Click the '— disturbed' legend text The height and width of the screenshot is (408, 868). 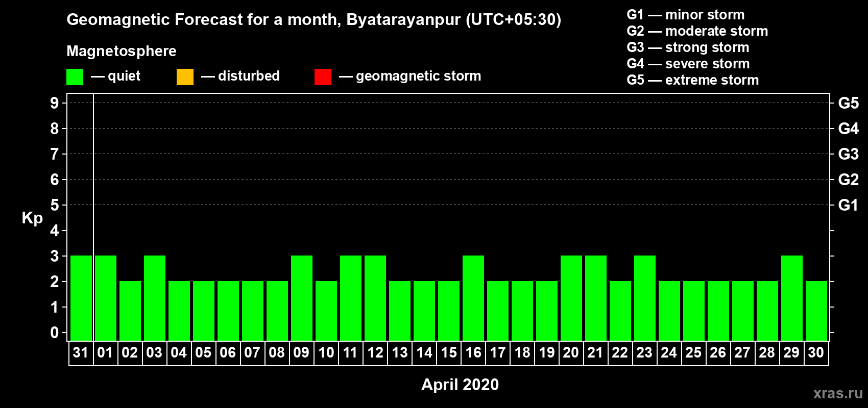240,76
